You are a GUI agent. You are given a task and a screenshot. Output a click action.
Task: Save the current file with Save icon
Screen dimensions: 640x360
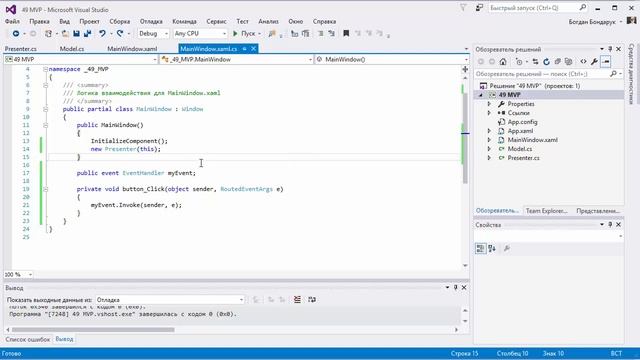pyautogui.click(x=76, y=33)
